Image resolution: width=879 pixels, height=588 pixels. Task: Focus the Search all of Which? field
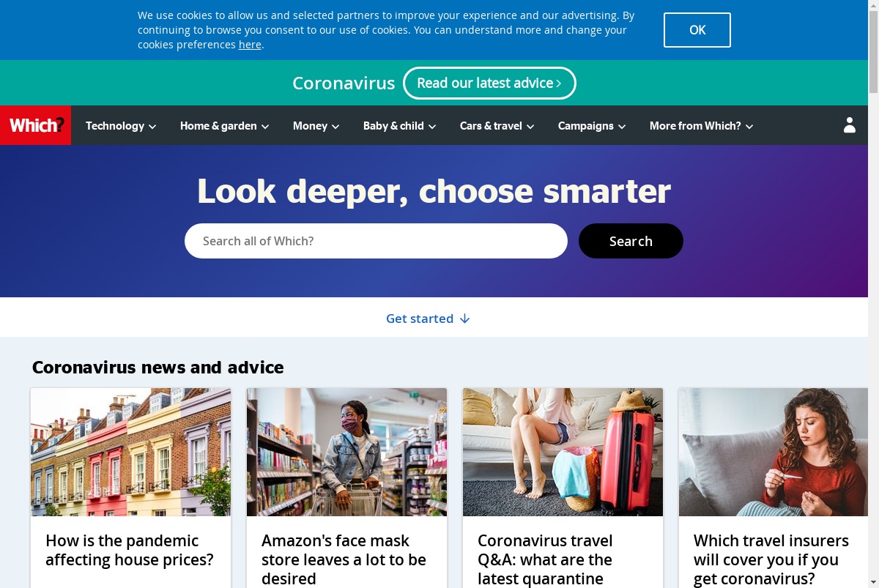[376, 241]
